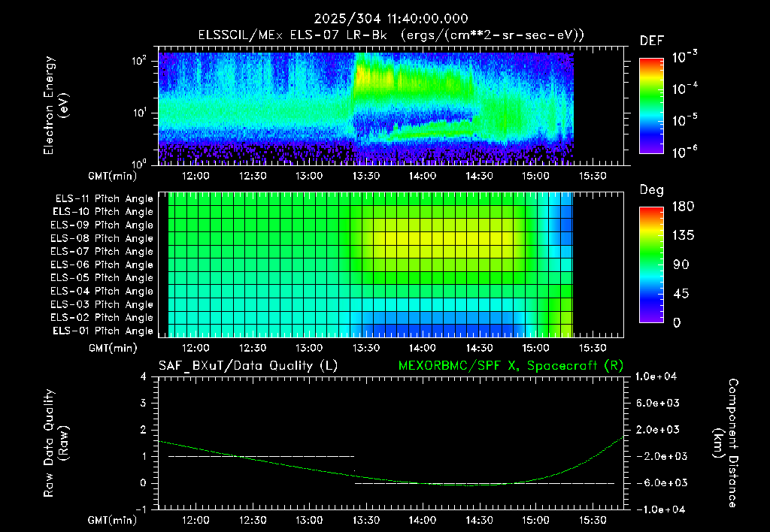Click the 135 value on Deg scale
The image size is (770, 532).
pos(683,236)
